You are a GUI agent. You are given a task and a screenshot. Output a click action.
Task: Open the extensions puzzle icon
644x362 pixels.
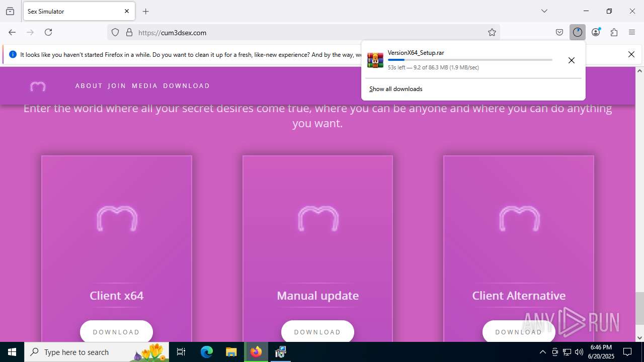tap(614, 32)
